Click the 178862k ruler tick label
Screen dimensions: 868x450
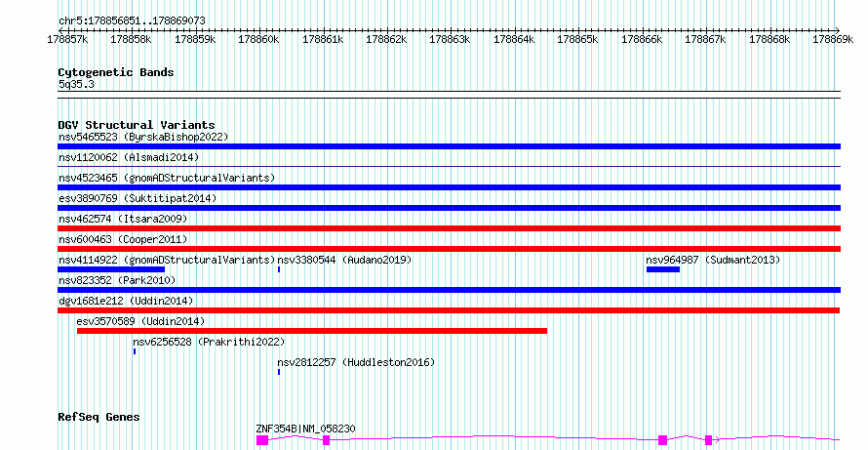[387, 40]
